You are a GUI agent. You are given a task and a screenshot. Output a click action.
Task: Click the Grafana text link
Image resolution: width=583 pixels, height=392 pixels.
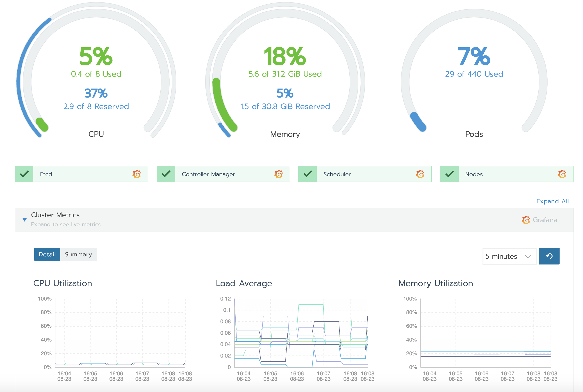[x=545, y=220]
